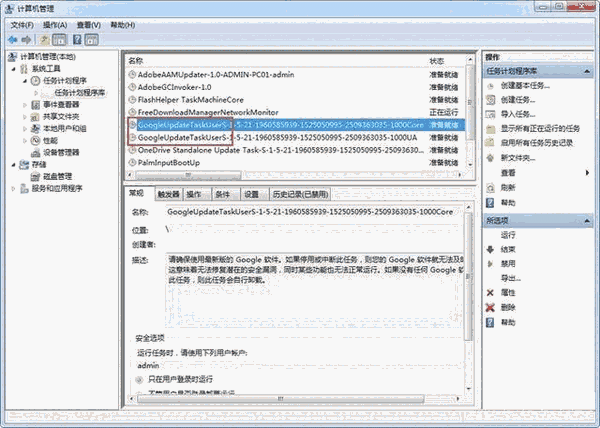Collapse the 系统工具 tree node
The width and height of the screenshot is (600, 428).
14,69
